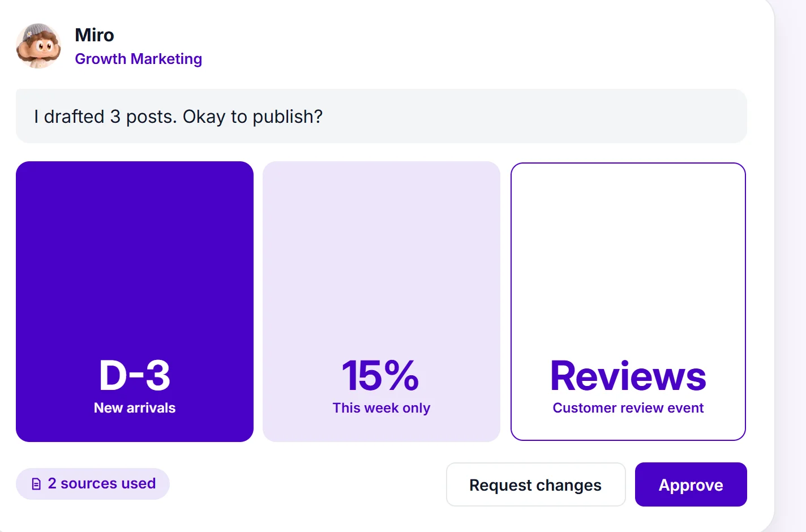Click the document icon beside sources used
This screenshot has height=532, width=806.
tap(36, 484)
